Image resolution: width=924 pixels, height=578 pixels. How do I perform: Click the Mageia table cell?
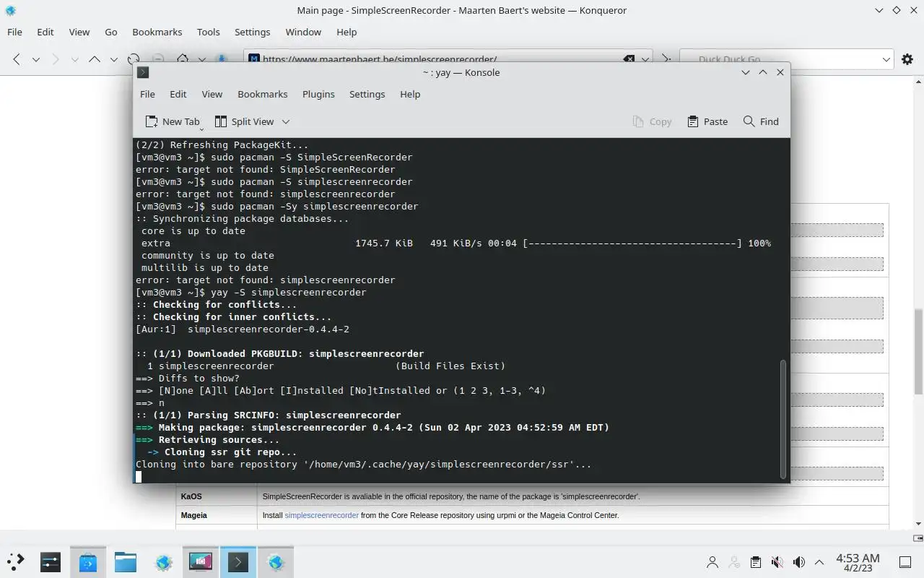[x=217, y=515]
